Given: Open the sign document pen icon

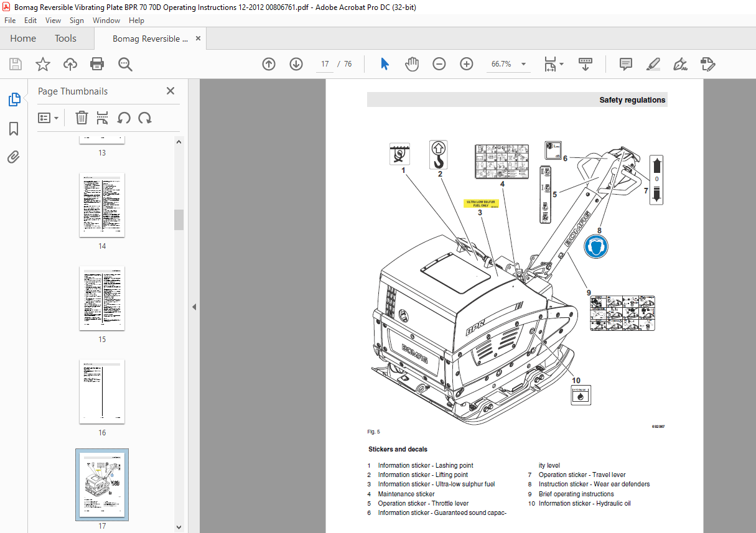Looking at the screenshot, I should pos(681,64).
